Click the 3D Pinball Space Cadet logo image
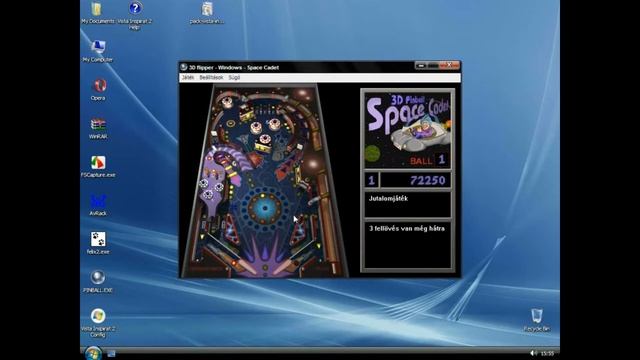 click(408, 130)
